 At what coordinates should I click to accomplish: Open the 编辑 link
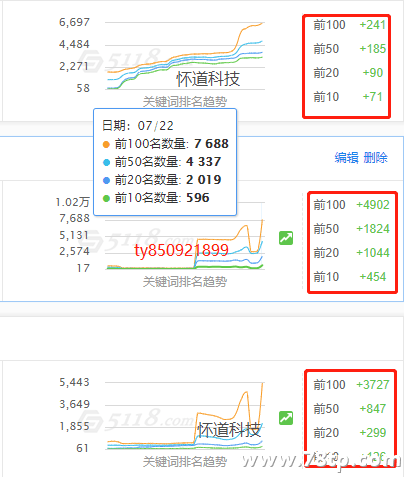click(347, 158)
